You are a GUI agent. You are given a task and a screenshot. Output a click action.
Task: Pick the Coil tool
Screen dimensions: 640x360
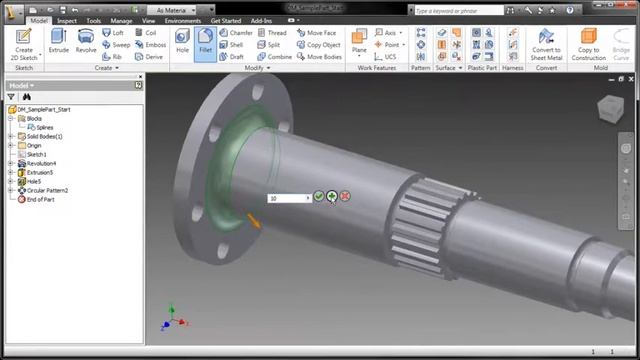point(146,33)
